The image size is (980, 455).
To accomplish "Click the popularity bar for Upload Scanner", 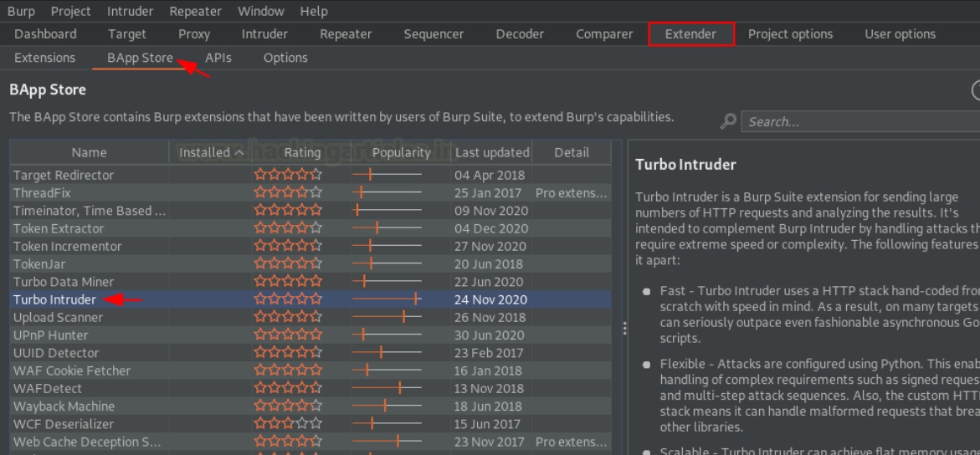I will click(387, 318).
